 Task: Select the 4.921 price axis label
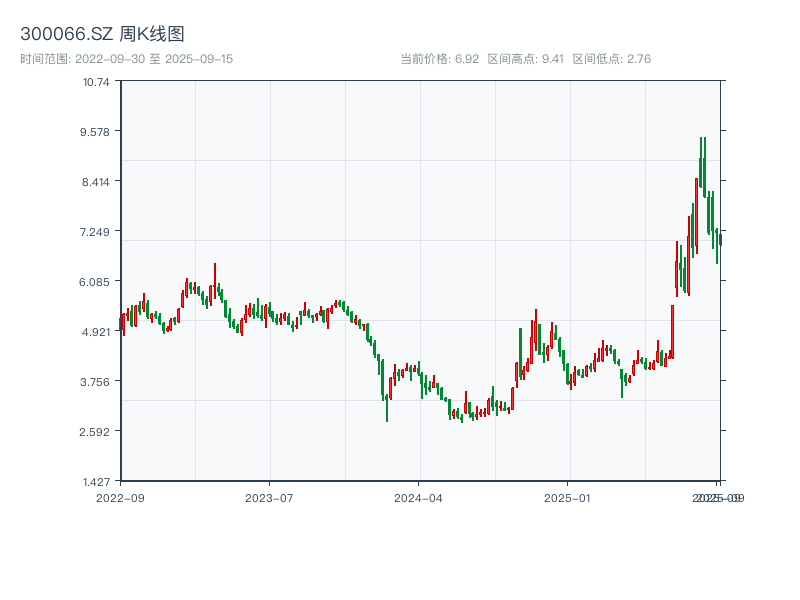(x=96, y=332)
